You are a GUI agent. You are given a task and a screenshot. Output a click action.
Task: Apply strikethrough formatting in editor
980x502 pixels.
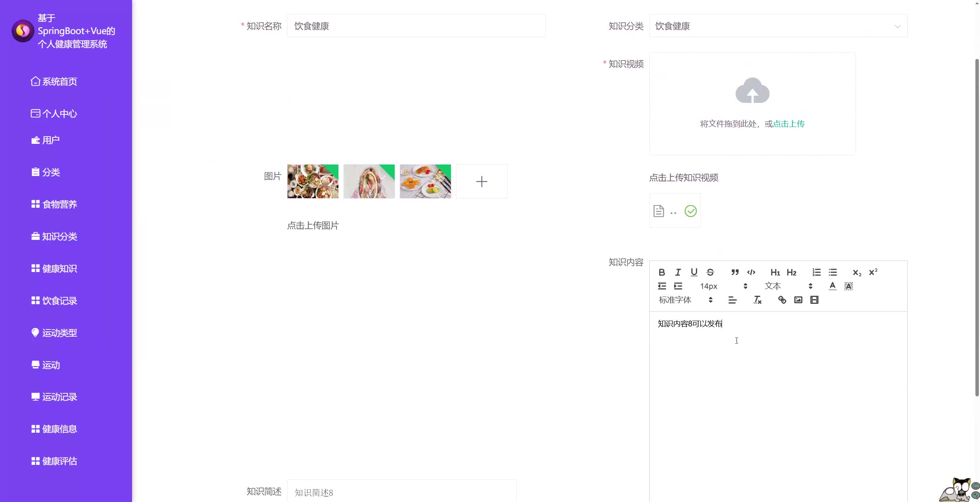(x=710, y=272)
